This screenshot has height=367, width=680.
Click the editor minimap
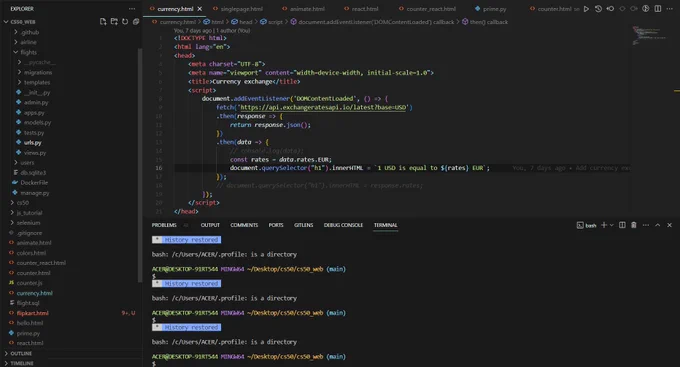click(650, 36)
